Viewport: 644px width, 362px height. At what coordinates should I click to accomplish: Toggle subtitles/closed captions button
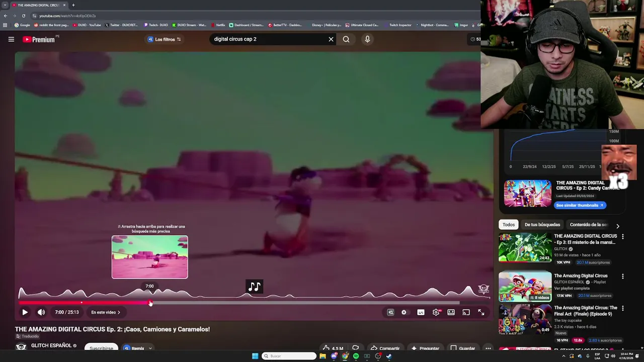421,312
